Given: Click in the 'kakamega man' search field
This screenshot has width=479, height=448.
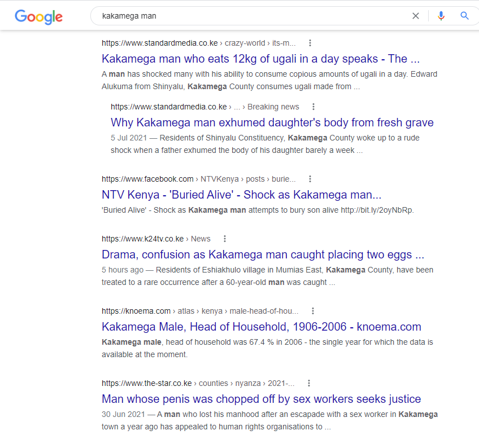Looking at the screenshot, I should pos(249,16).
